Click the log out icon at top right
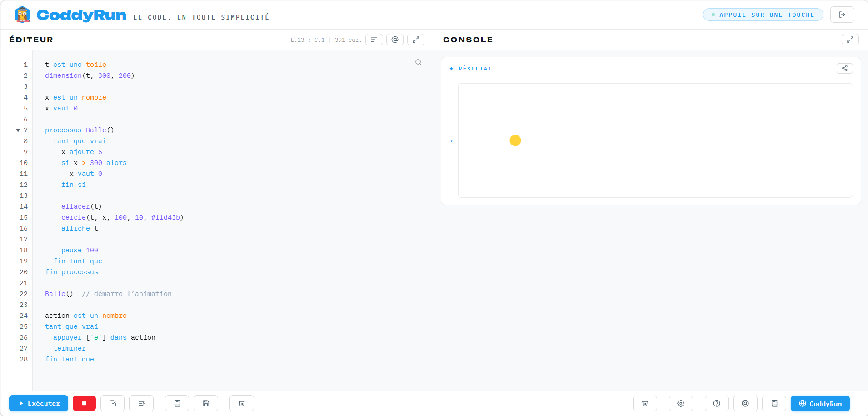Viewport: 868px width, 416px height. pyautogui.click(x=842, y=15)
